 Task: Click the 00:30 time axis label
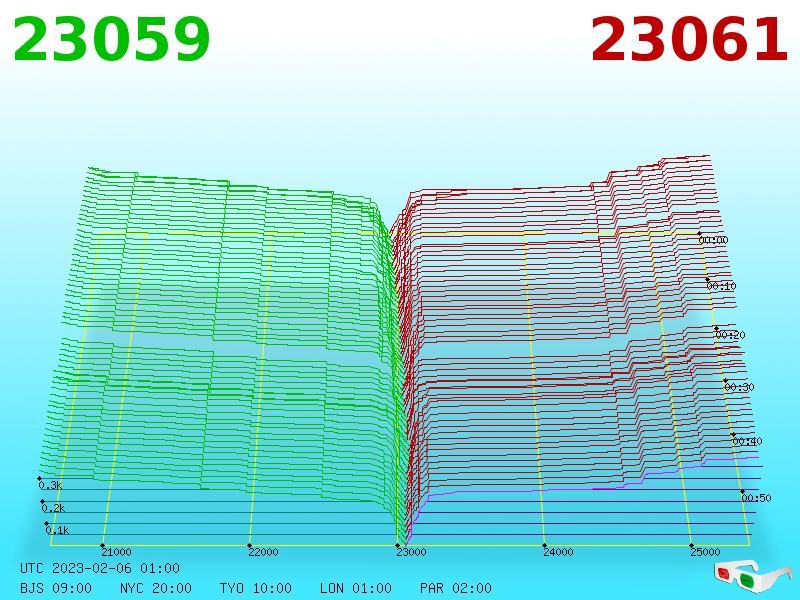[x=739, y=387]
